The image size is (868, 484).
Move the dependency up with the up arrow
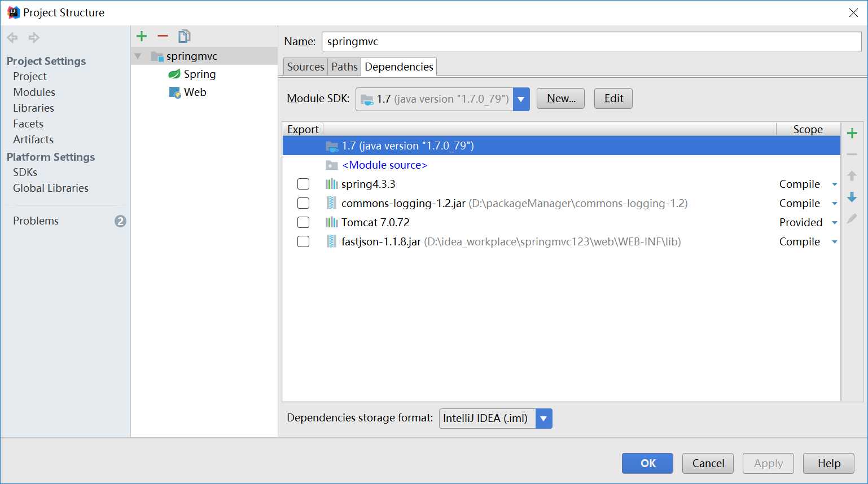[x=852, y=175]
